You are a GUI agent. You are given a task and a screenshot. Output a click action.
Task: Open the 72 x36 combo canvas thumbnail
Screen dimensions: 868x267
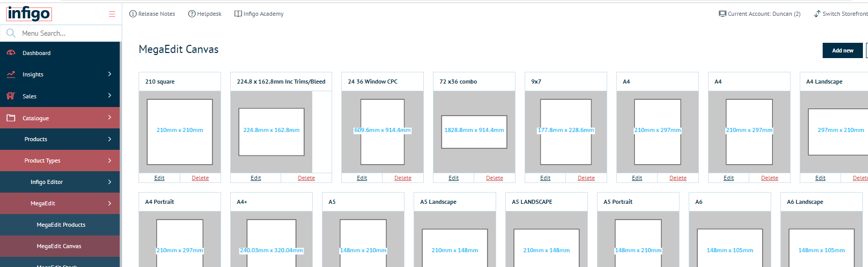click(x=474, y=131)
